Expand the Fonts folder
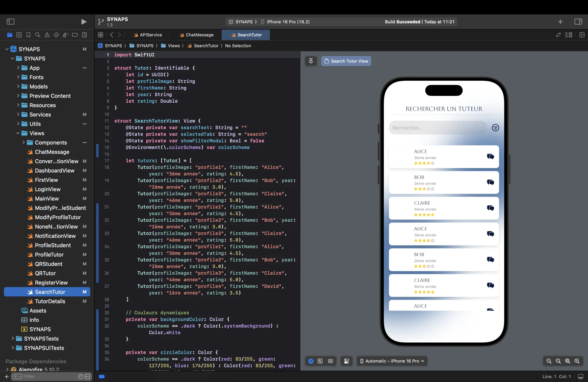The height and width of the screenshot is (382, 588). [x=18, y=77]
